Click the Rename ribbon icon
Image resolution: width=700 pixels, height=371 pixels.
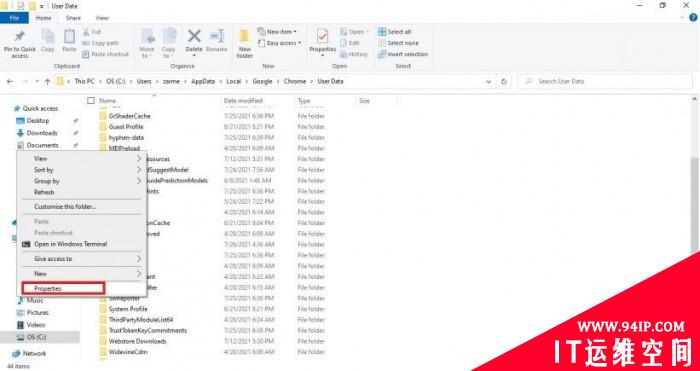tap(217, 41)
